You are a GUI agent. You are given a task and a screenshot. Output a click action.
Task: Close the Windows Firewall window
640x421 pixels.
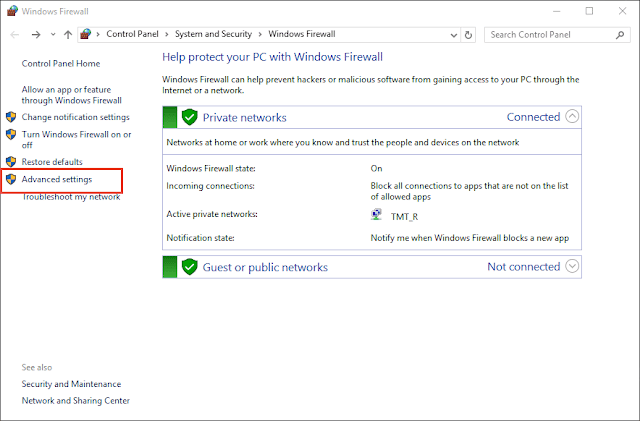[622, 11]
